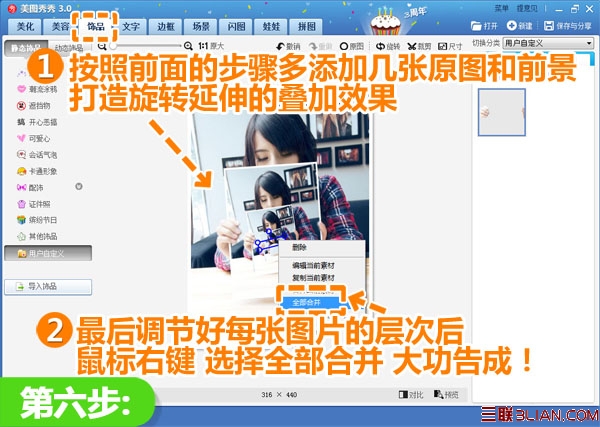Viewport: 600px width, 427px height.
Task: Click the zoom slider handle
Action: pos(112,46)
